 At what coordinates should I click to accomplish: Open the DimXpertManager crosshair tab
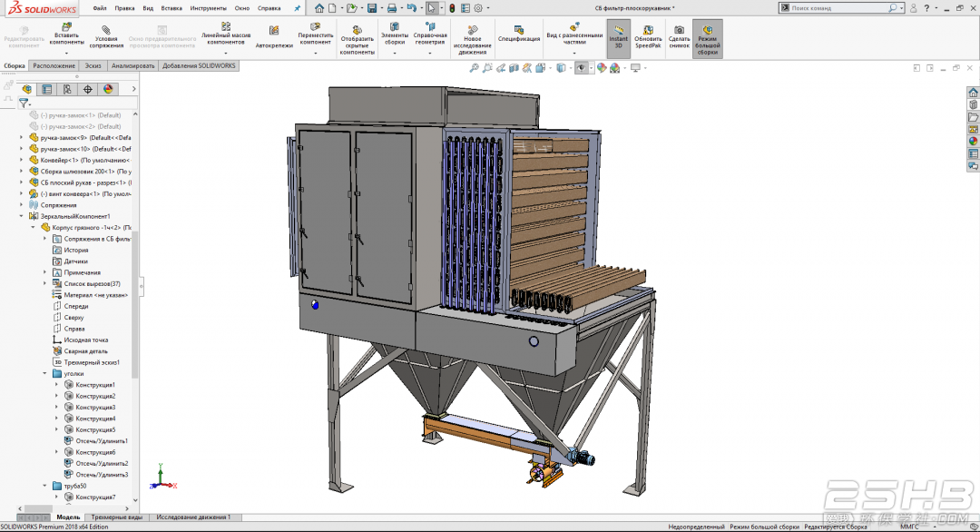click(x=87, y=89)
